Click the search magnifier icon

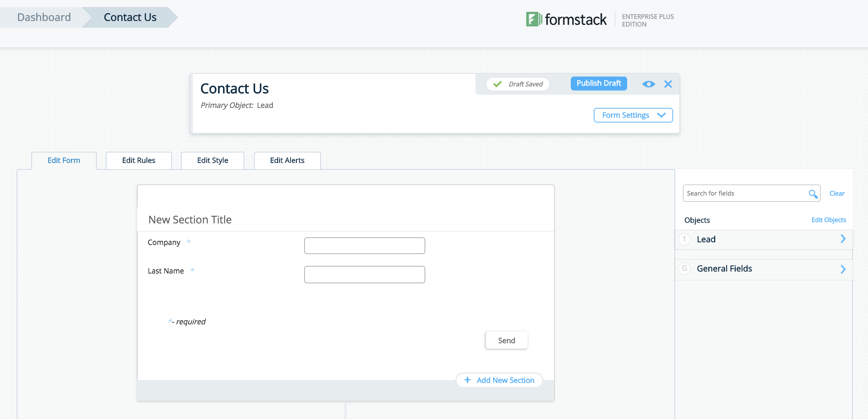(x=813, y=193)
